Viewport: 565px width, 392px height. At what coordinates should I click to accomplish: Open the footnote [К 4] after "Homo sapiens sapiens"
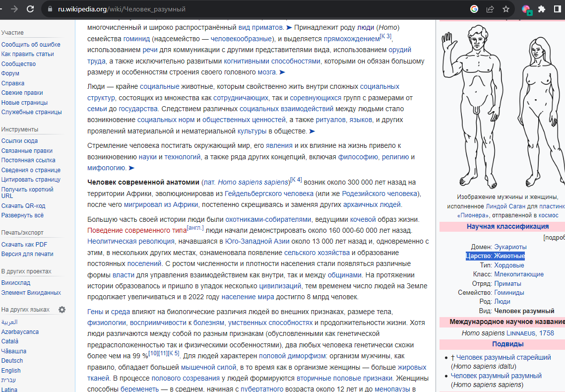tap(296, 180)
